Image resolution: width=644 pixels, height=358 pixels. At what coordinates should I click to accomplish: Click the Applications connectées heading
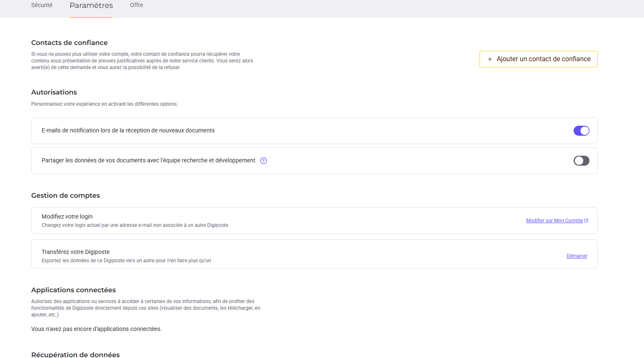73,290
